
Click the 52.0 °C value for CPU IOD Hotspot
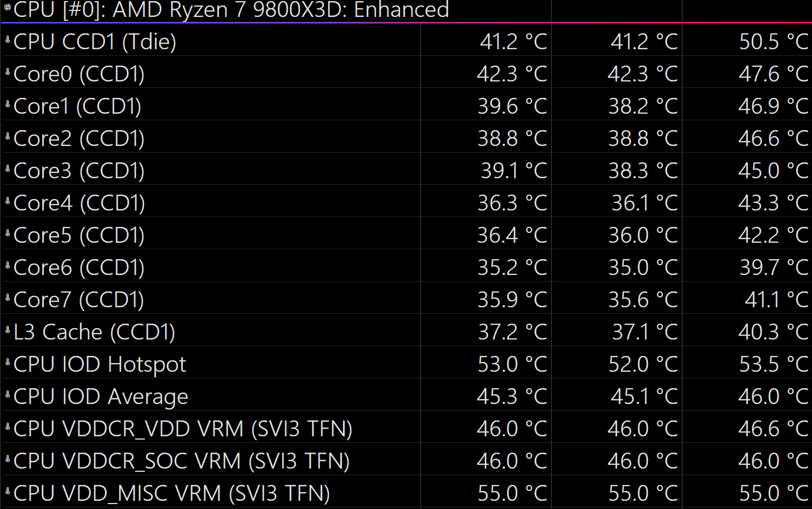[x=643, y=365]
